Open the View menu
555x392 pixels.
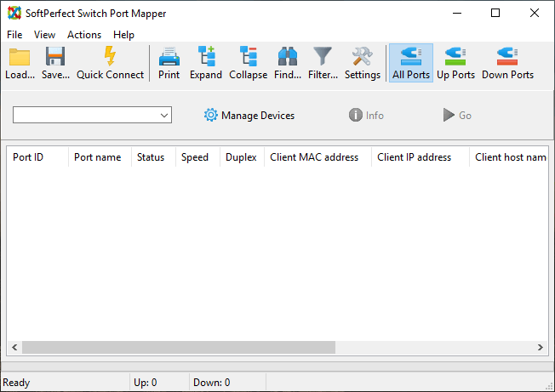coord(44,35)
